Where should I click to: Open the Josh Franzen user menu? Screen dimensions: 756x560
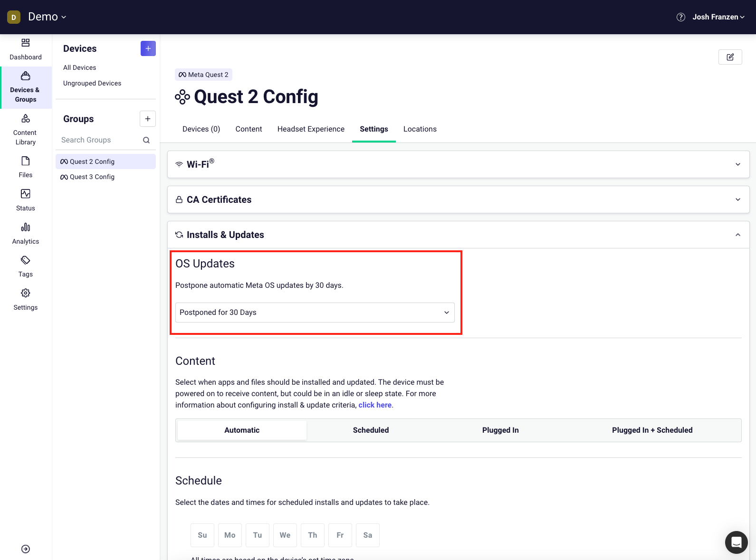point(718,17)
